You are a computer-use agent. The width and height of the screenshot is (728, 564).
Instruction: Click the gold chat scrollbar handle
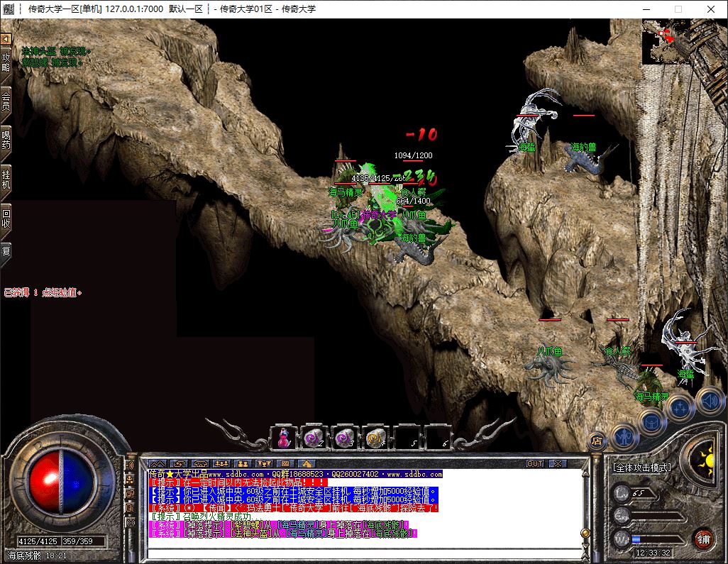coord(585,533)
